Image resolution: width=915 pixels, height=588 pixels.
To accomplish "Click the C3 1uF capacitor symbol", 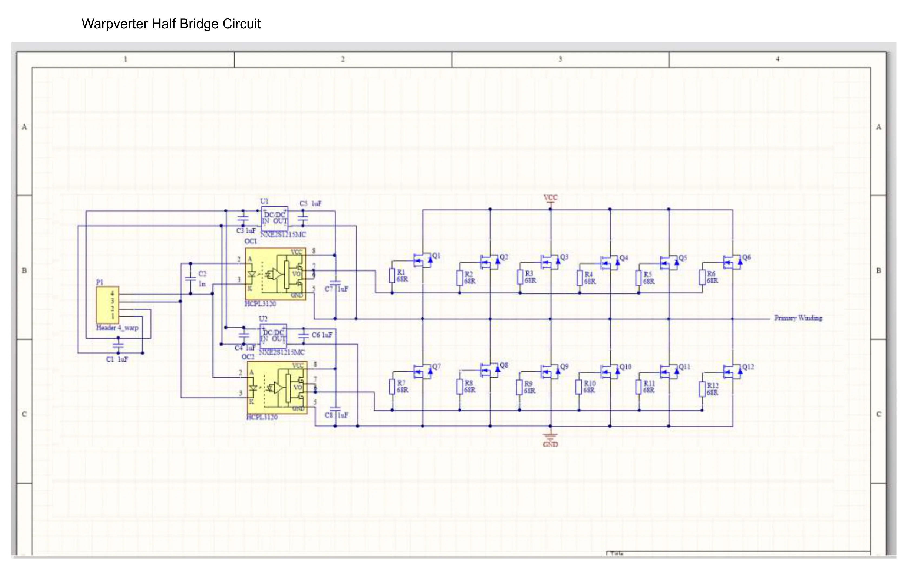I will pyautogui.click(x=243, y=218).
